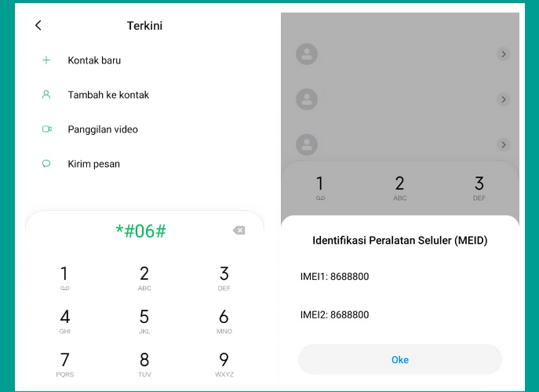Tap dial key 9 WXYZ

point(224,365)
